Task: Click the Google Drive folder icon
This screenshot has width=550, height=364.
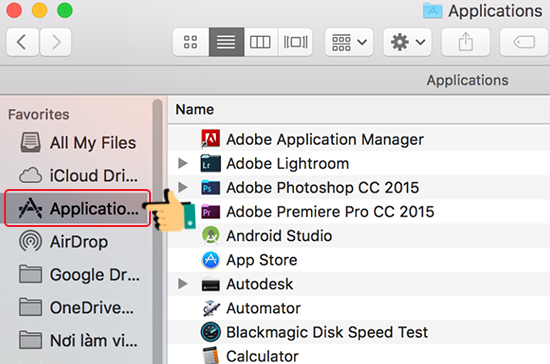Action: (x=31, y=274)
